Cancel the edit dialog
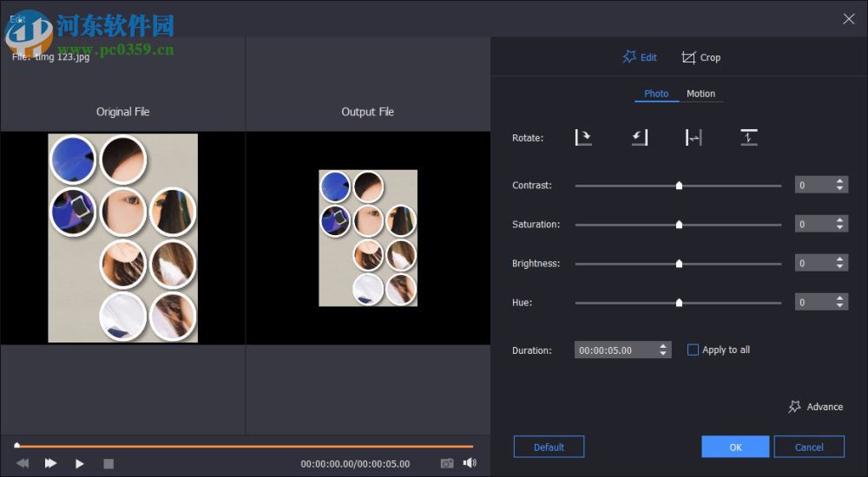 809,447
